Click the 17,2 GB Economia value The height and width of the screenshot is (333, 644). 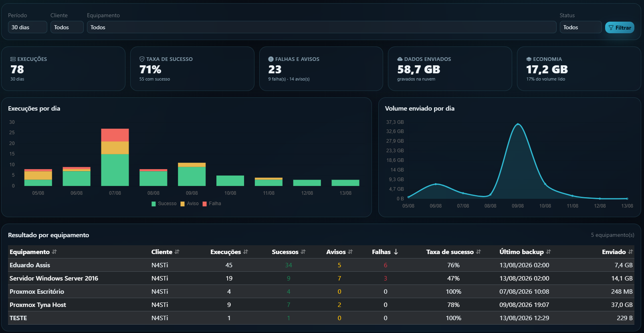[547, 69]
